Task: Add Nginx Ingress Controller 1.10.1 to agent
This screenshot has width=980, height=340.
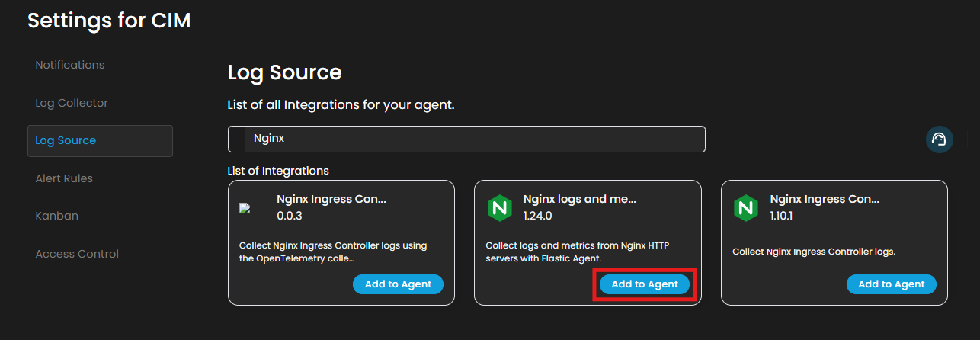Action: 891,284
